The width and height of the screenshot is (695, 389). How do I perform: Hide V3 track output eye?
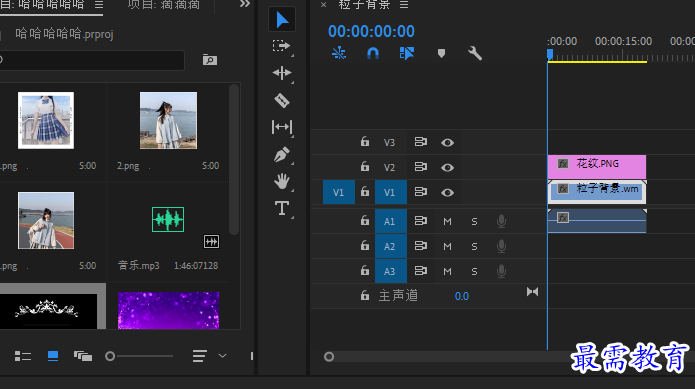point(447,142)
